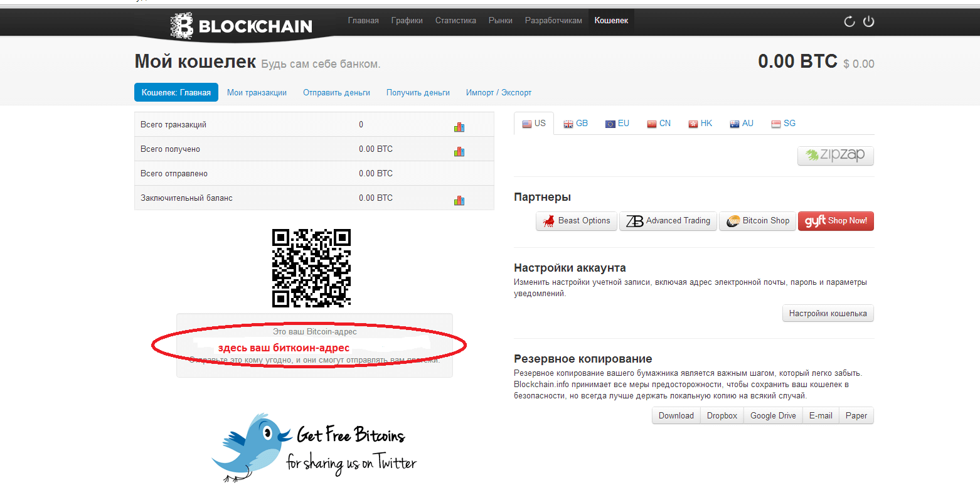
Task: Open the Импорт / Экспорт tab
Action: tap(499, 92)
